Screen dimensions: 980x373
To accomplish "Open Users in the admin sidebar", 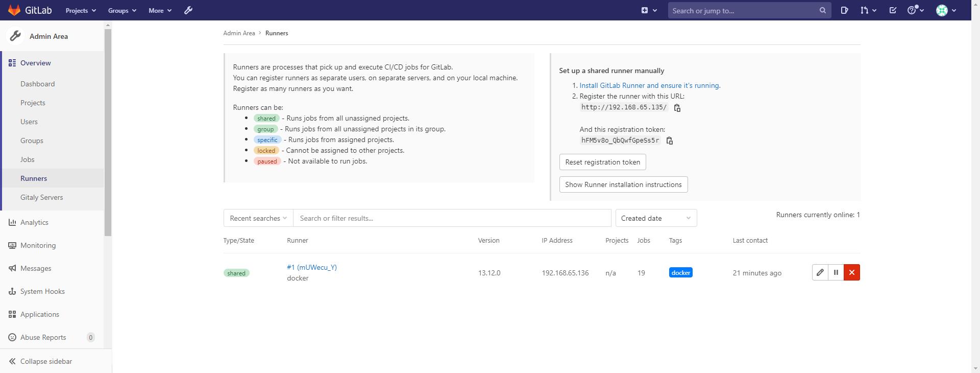I will (x=29, y=122).
